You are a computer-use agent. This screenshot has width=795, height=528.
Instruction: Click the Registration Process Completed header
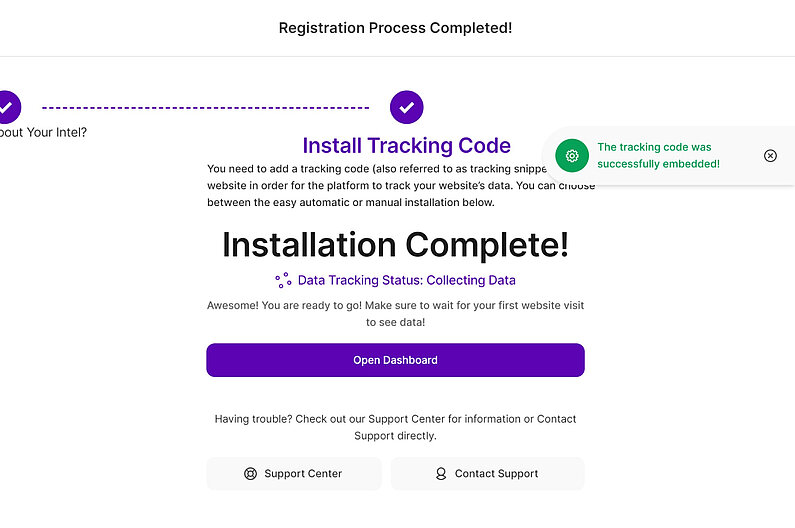pyautogui.click(x=395, y=27)
